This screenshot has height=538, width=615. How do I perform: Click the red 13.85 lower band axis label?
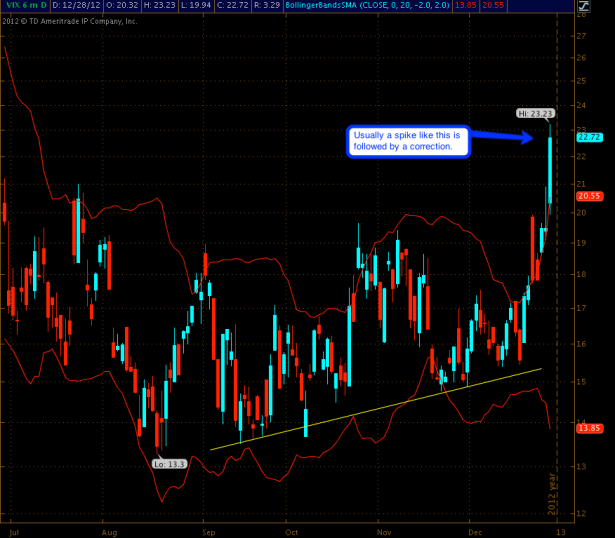(589, 427)
